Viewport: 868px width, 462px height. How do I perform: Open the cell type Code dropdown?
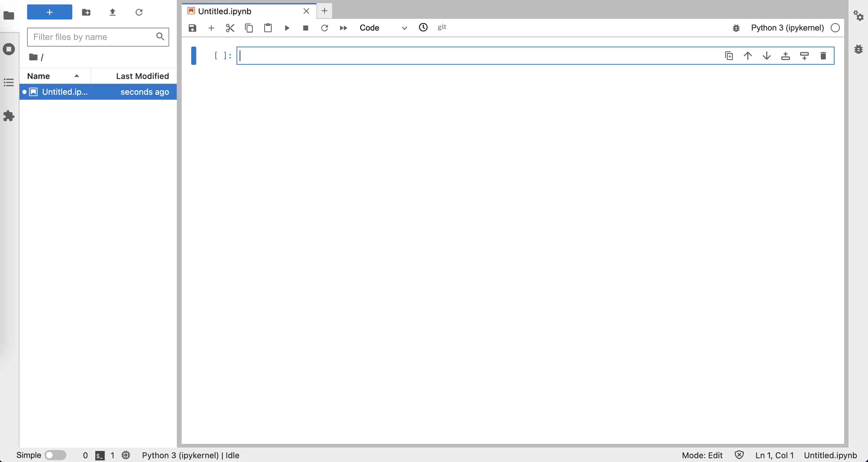(383, 28)
